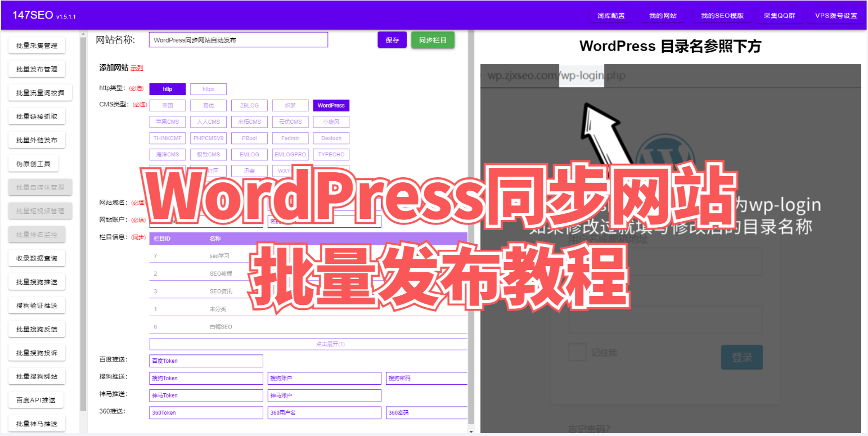Open 百度API推送 in the sidebar
Viewport: 868px width, 436px height.
[36, 400]
